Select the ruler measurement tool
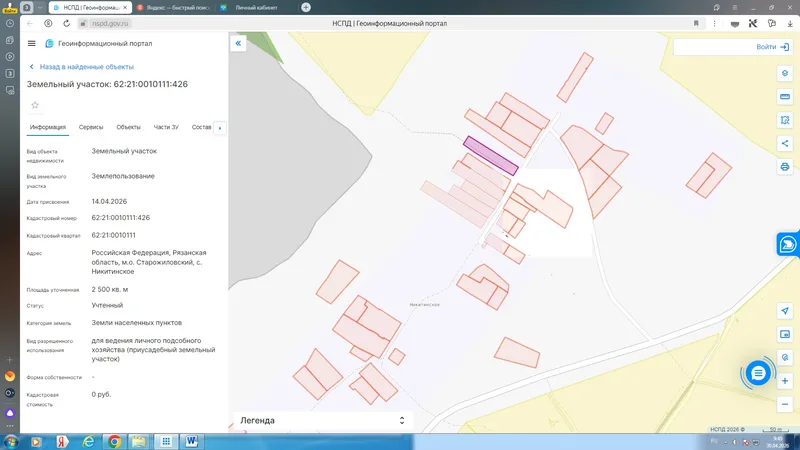This screenshot has width=800, height=450. pos(785,96)
